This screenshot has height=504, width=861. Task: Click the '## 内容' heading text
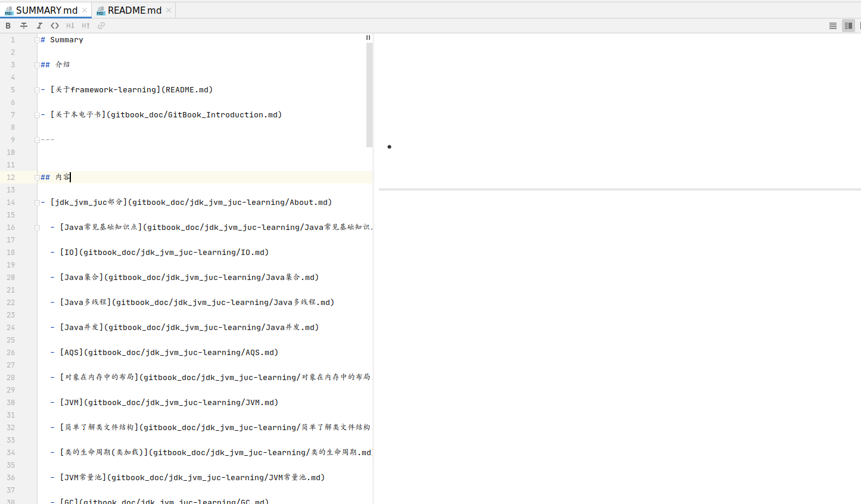[55, 178]
